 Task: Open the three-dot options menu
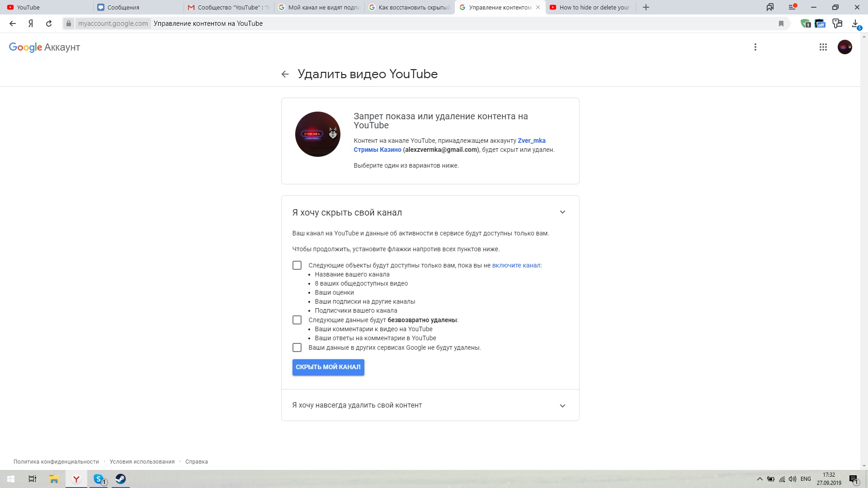755,47
